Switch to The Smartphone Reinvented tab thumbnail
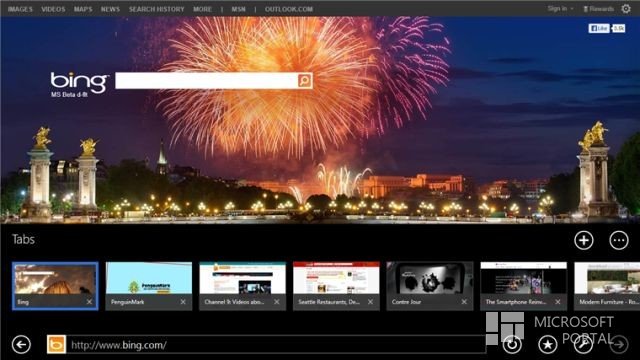Image resolution: width=640 pixels, height=360 pixels. point(523,286)
